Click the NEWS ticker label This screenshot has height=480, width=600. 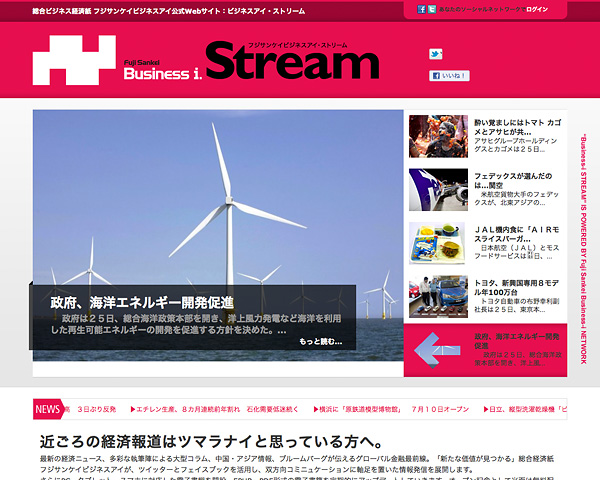coord(48,409)
